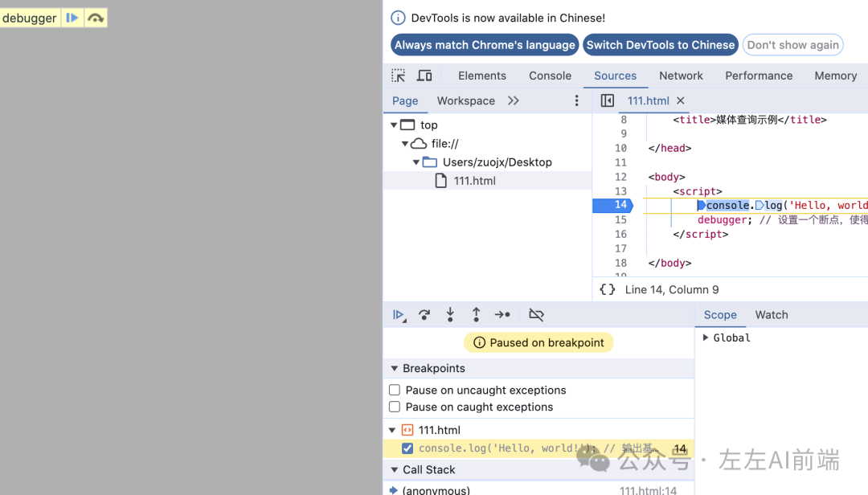Click the Step icon in debugger toolbar

502,315
